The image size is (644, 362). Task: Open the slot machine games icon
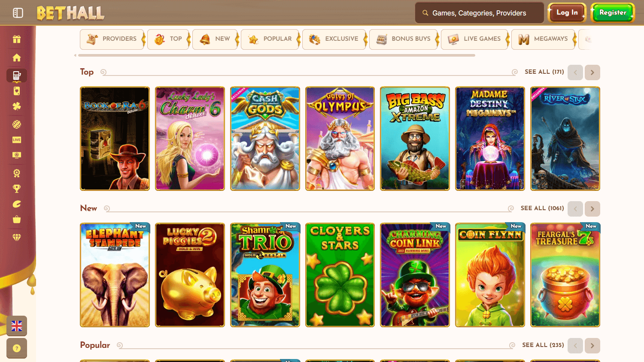pos(16,75)
